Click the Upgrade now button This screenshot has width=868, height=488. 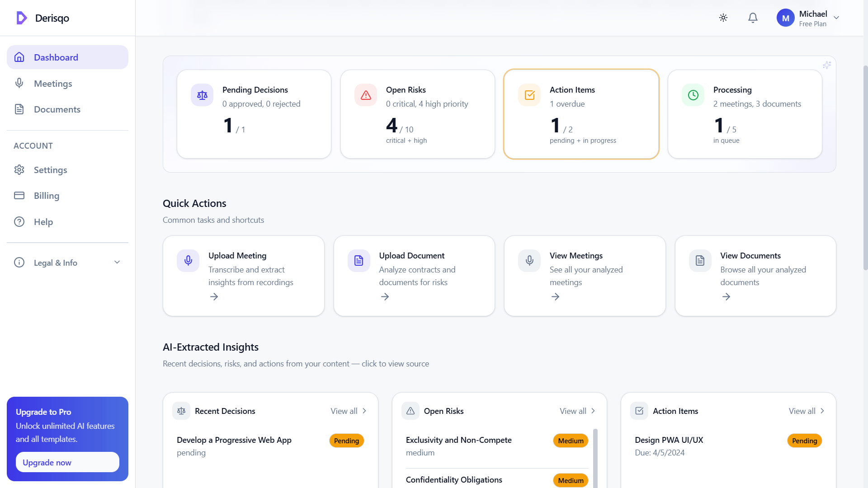(x=67, y=462)
